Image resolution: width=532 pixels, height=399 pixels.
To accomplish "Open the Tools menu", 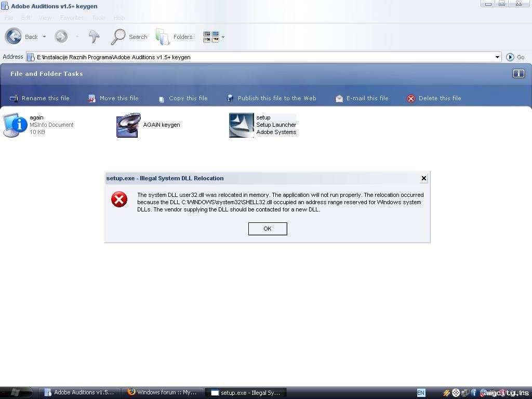I will coord(99,18).
